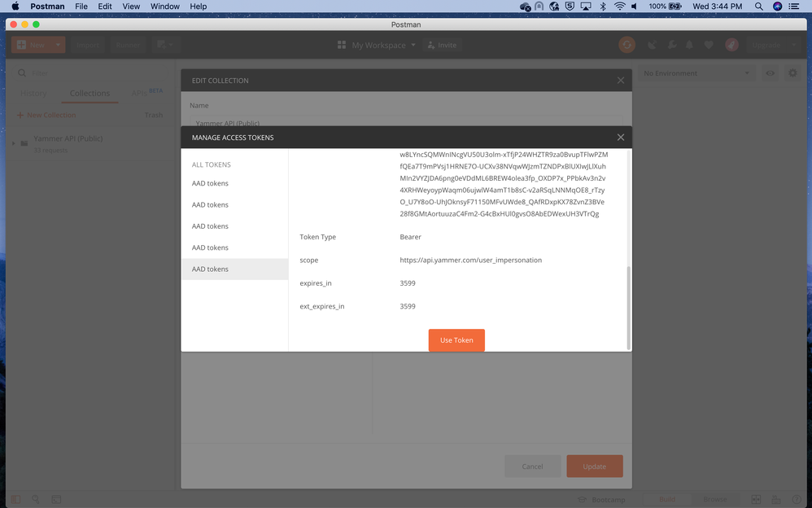This screenshot has width=812, height=508.
Task: Switch to the APIs beta tab
Action: tap(146, 93)
